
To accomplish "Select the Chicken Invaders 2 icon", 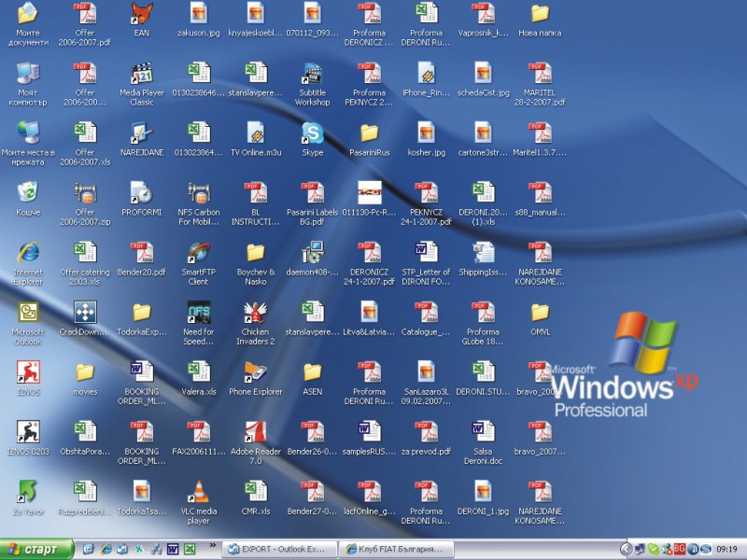I will click(x=256, y=313).
